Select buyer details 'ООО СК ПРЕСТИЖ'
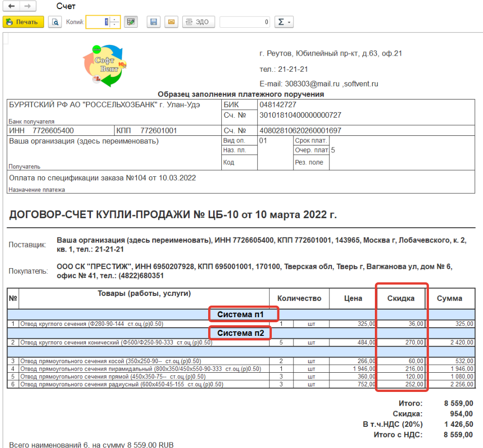This screenshot has width=483, height=448. 255,271
